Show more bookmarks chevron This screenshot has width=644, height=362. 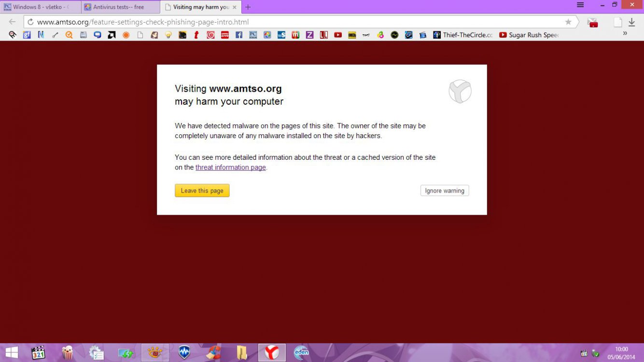(x=625, y=33)
